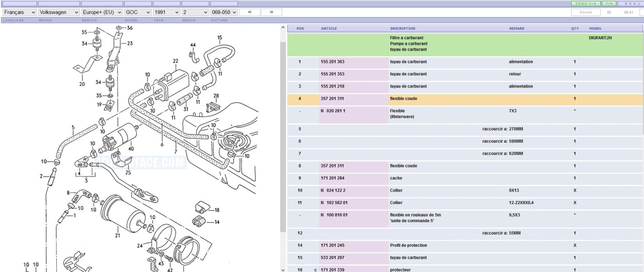Click part number 40 in the diagram

click(x=131, y=149)
